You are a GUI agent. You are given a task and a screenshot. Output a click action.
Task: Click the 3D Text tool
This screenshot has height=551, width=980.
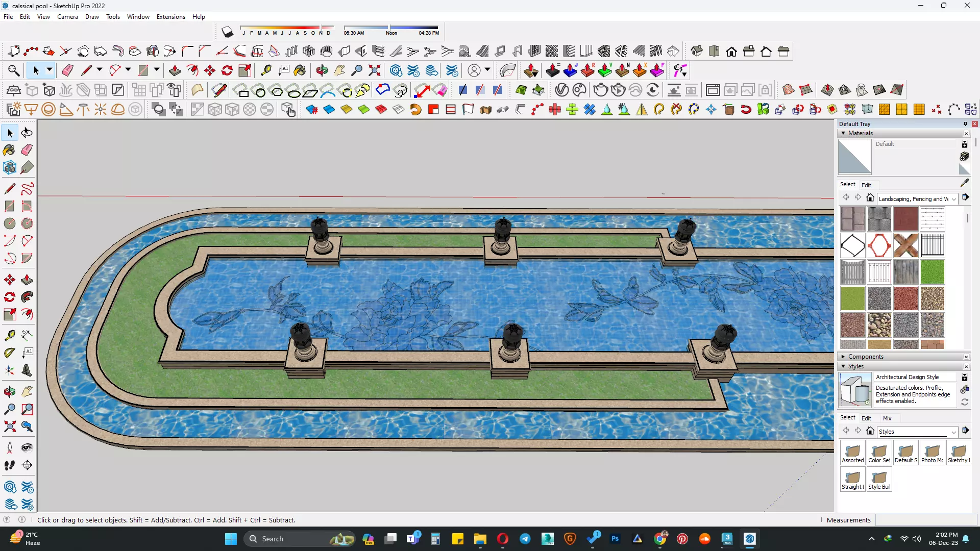pos(27,371)
